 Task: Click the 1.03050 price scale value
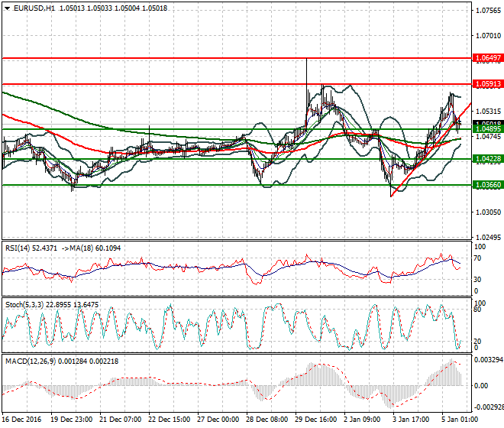pos(488,212)
